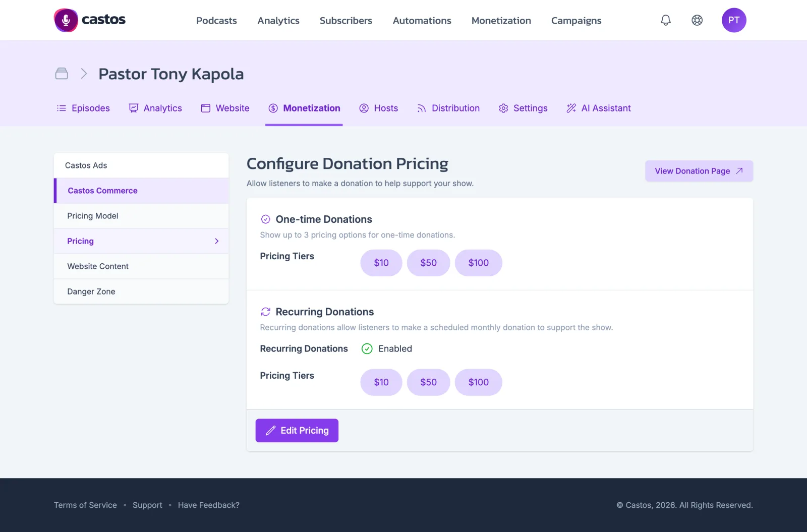Click the One-time Donations check icon

[266, 219]
